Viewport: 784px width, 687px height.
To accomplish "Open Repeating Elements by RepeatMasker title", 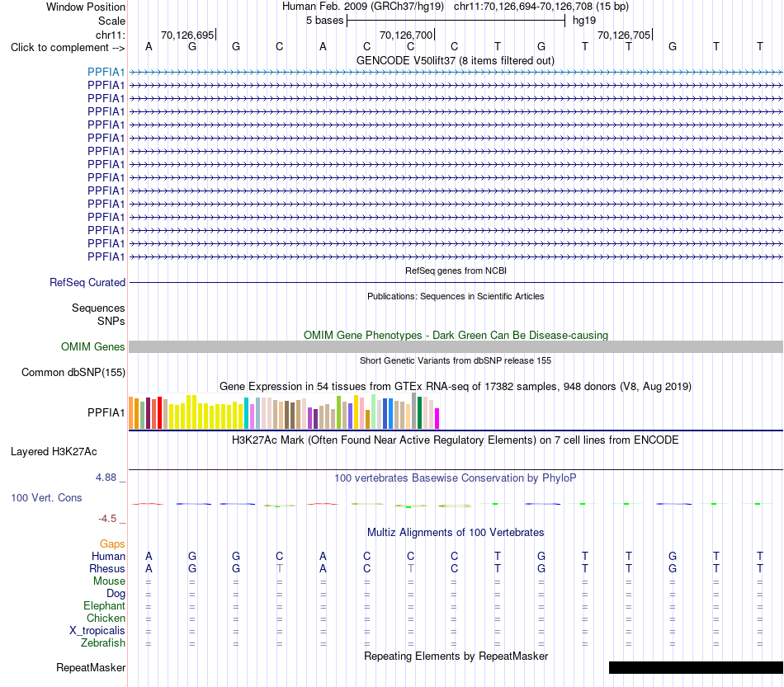I will click(x=456, y=656).
